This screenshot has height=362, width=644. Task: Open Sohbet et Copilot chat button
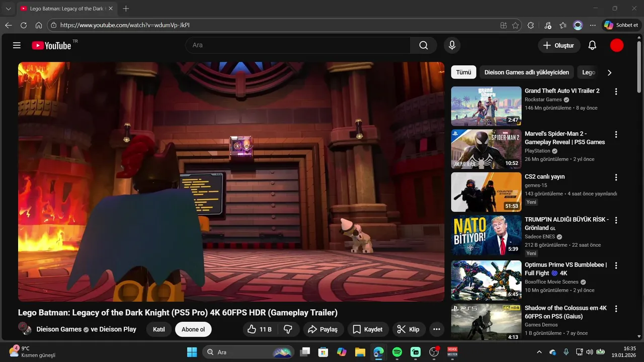pyautogui.click(x=621, y=25)
